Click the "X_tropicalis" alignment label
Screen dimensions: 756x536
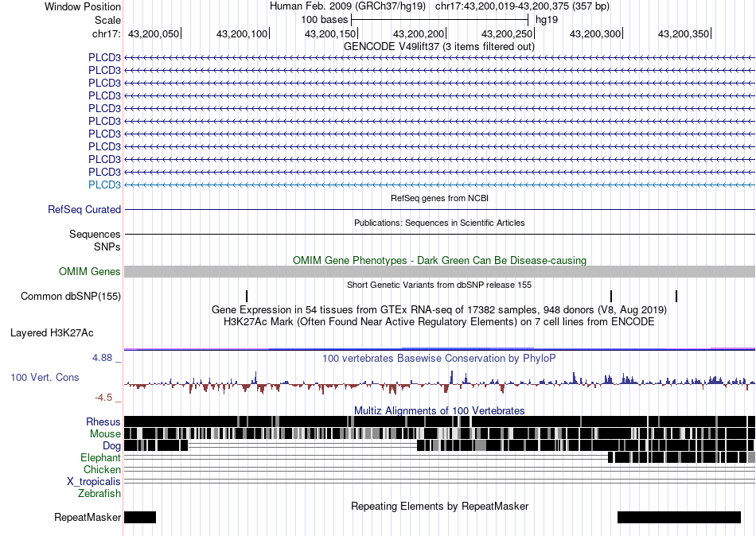(x=94, y=482)
